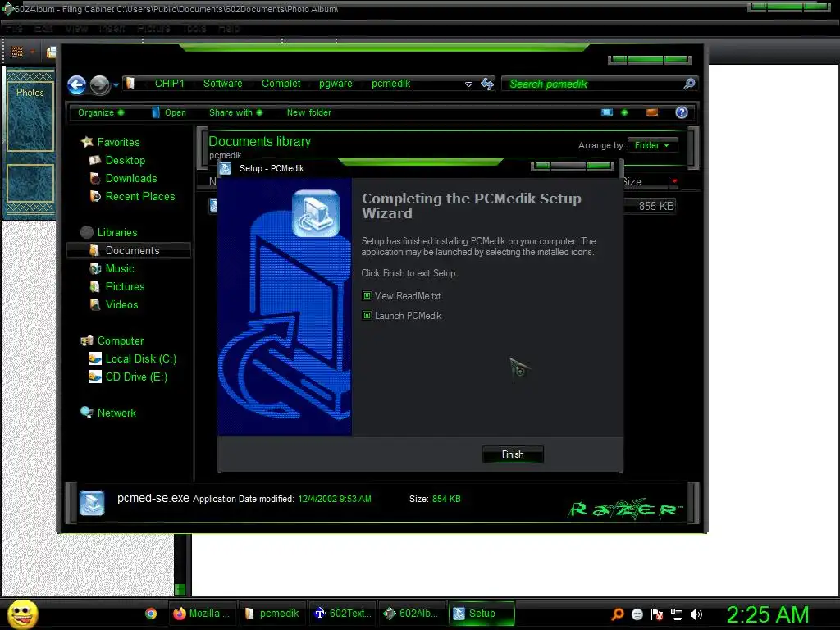Click the volume speaker tray icon

point(696,614)
